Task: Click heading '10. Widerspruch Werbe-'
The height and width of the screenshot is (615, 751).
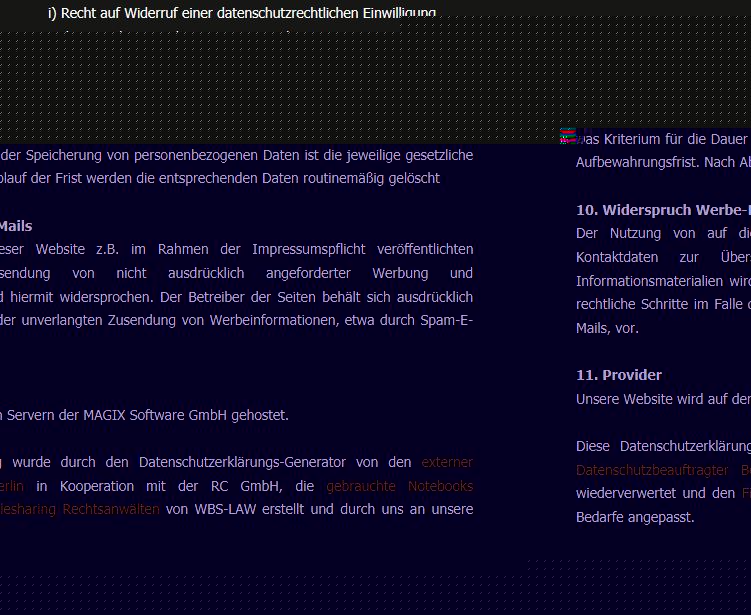Action: (663, 210)
